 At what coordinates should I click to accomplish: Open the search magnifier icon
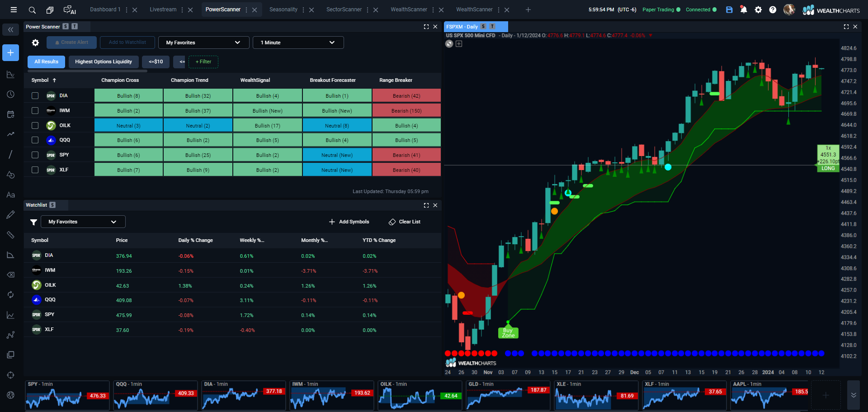(32, 10)
